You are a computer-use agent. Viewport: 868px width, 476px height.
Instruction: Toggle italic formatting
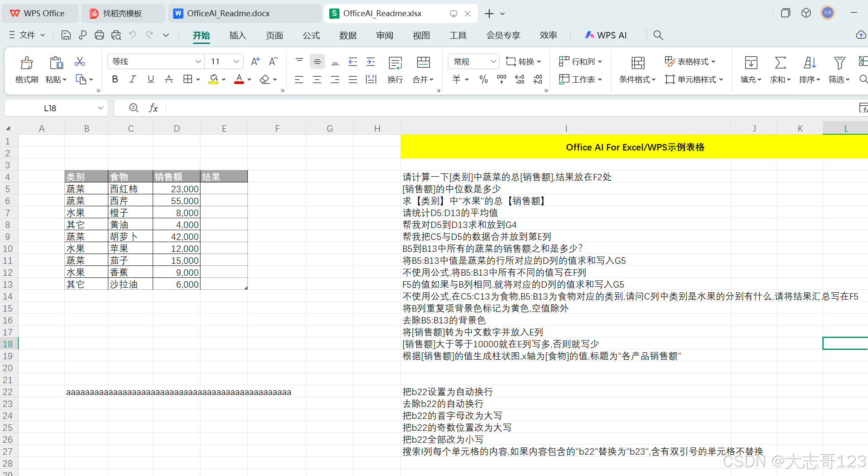133,79
